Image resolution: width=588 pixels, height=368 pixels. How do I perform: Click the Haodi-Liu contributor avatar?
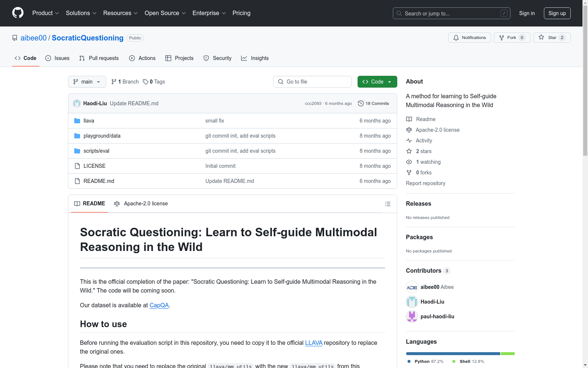coord(412,302)
